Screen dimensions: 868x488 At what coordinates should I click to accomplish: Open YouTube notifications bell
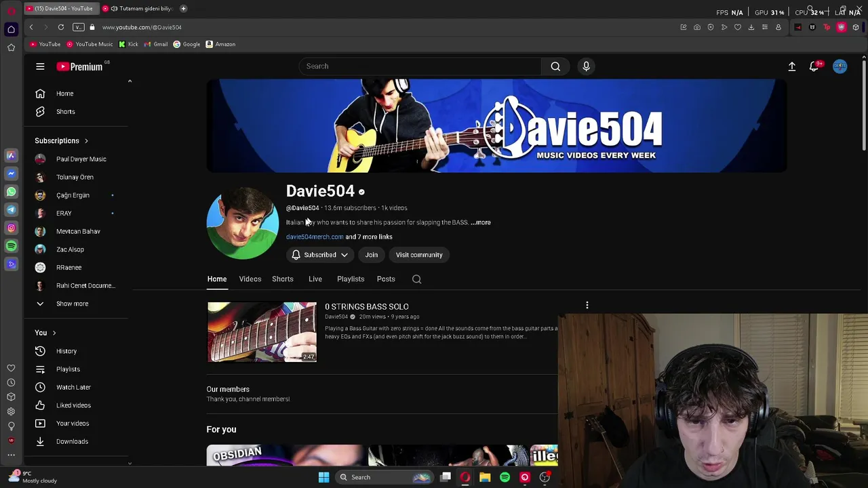click(x=814, y=66)
